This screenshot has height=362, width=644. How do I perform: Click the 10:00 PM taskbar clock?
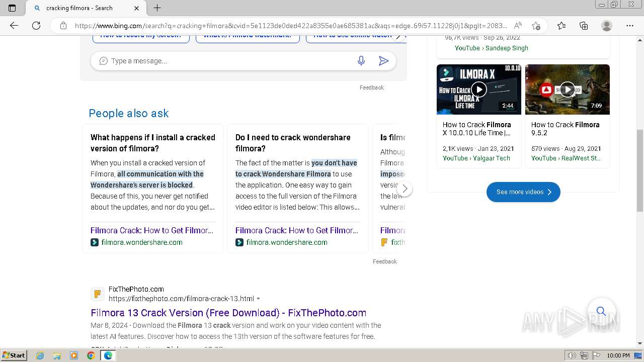618,355
